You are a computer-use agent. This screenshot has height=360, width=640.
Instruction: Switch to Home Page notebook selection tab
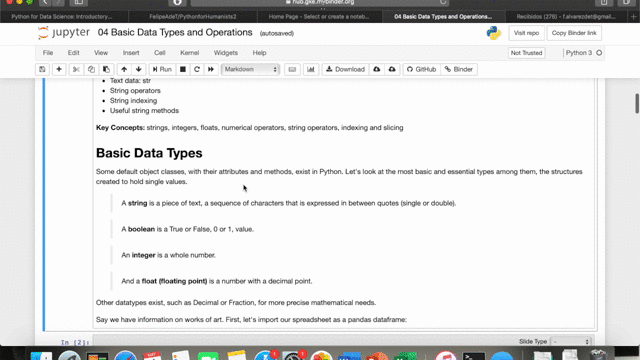click(319, 17)
